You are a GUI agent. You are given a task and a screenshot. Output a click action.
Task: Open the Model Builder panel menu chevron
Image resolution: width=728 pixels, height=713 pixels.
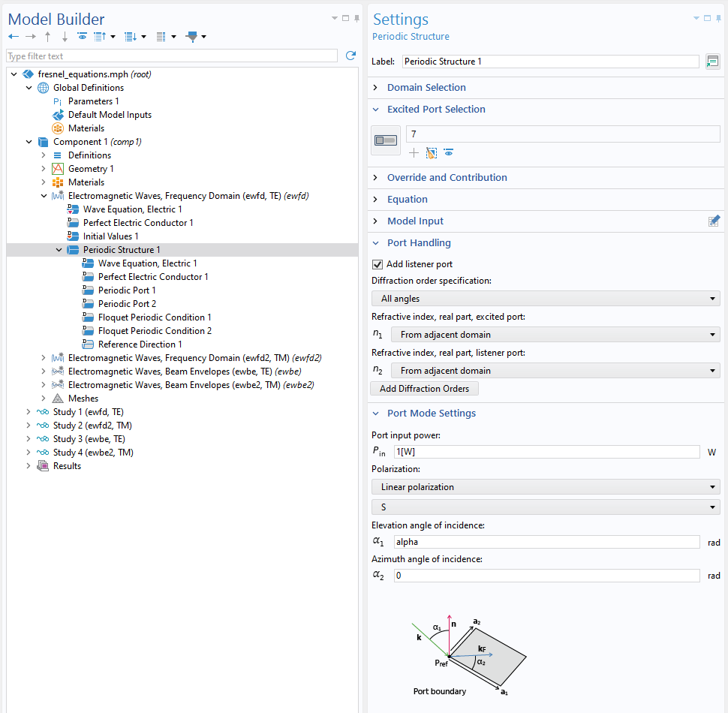click(333, 18)
